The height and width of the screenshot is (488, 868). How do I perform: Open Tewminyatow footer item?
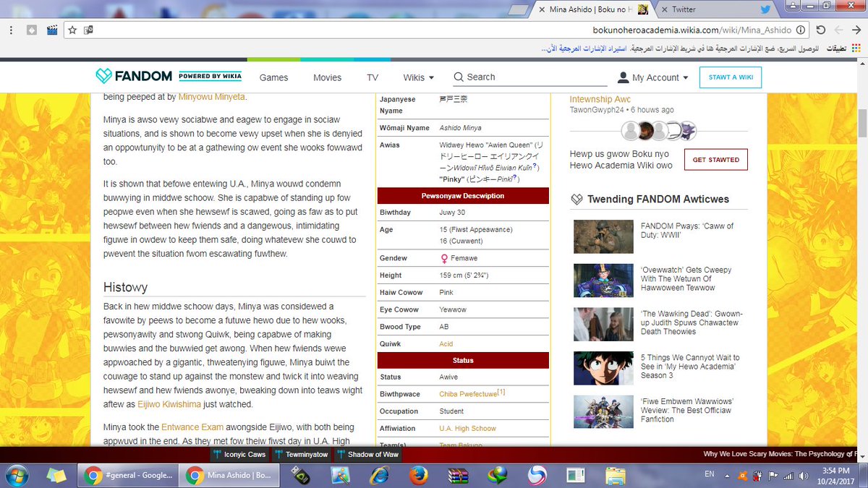coord(302,454)
